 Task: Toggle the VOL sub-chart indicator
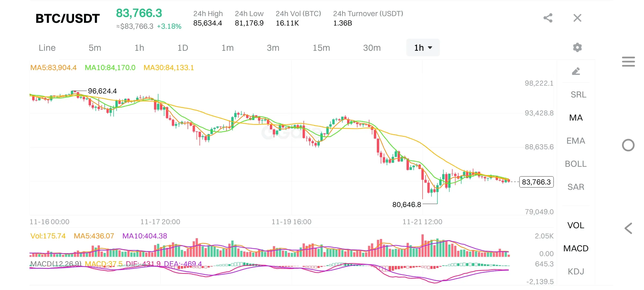pyautogui.click(x=576, y=225)
